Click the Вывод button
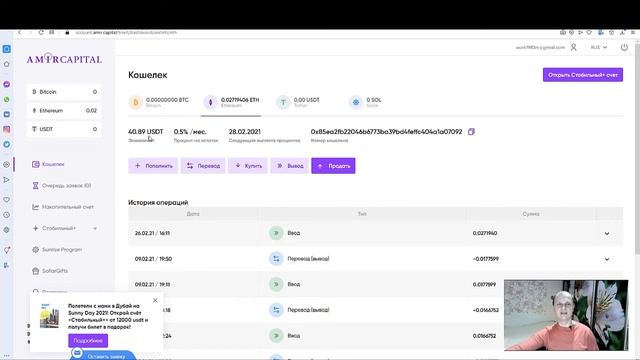Viewport: 640px width, 360px height. point(289,166)
